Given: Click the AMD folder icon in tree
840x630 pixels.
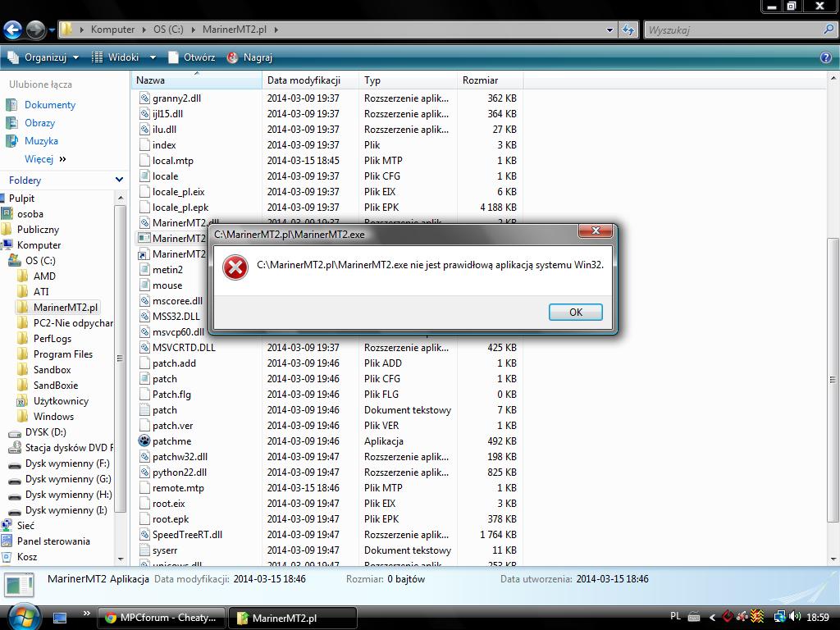Looking at the screenshot, I should [22, 276].
